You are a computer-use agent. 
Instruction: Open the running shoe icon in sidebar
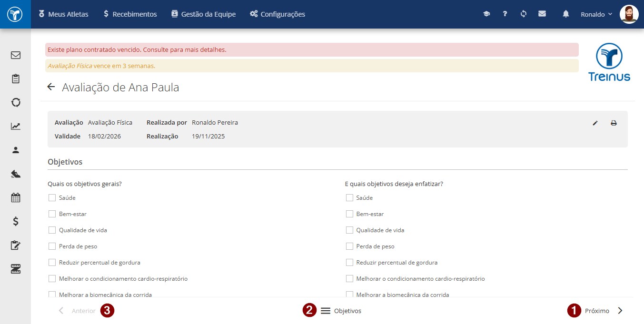pyautogui.click(x=16, y=174)
